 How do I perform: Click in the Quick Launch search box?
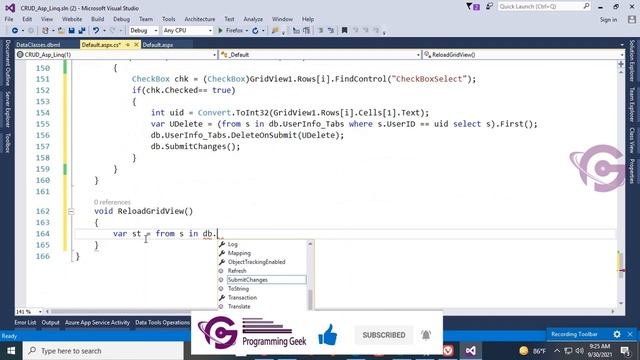pyautogui.click(x=544, y=7)
